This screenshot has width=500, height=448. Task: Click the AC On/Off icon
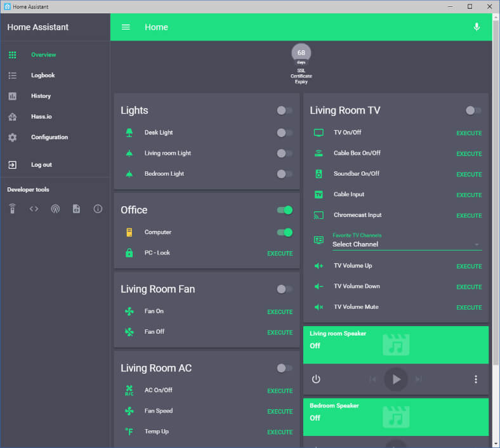click(x=129, y=390)
